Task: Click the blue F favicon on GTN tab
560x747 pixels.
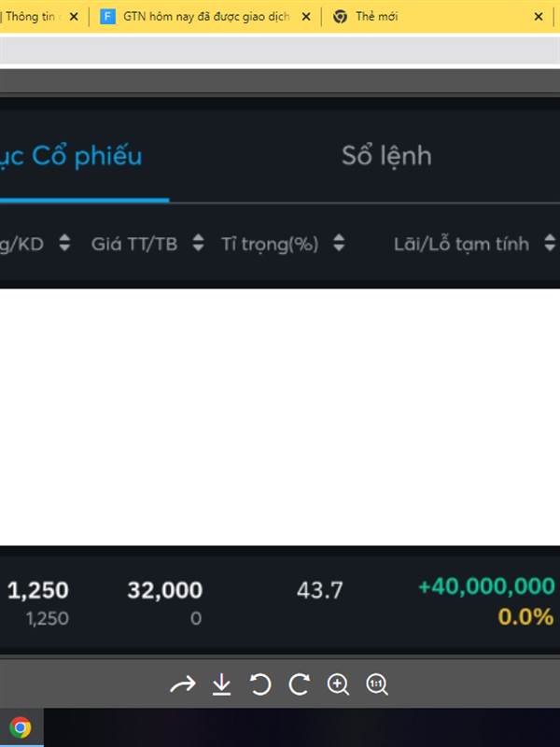Action: tap(107, 17)
